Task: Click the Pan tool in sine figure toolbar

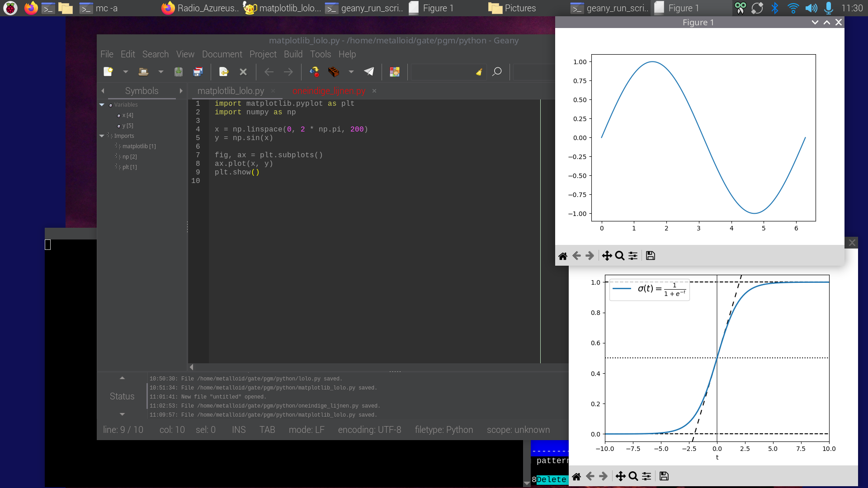Action: [x=607, y=256]
